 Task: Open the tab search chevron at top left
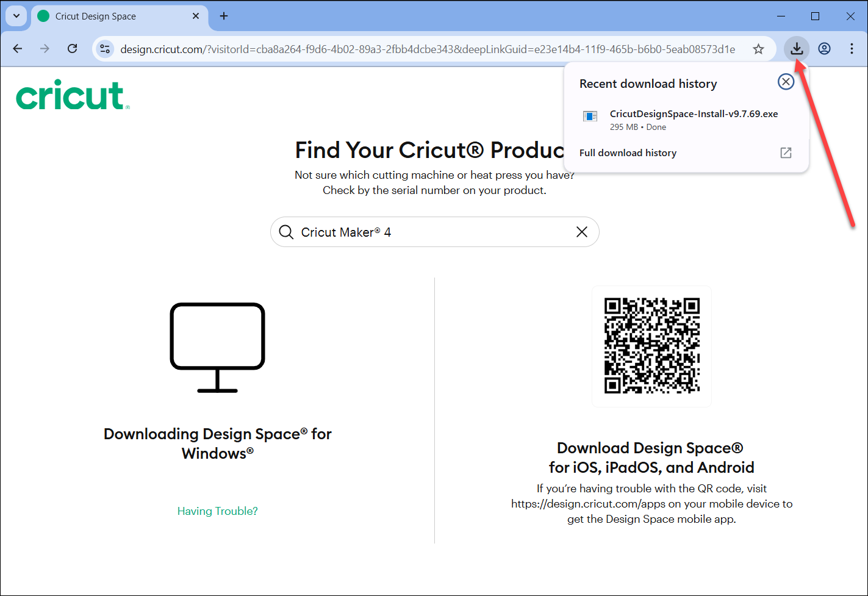coord(16,16)
